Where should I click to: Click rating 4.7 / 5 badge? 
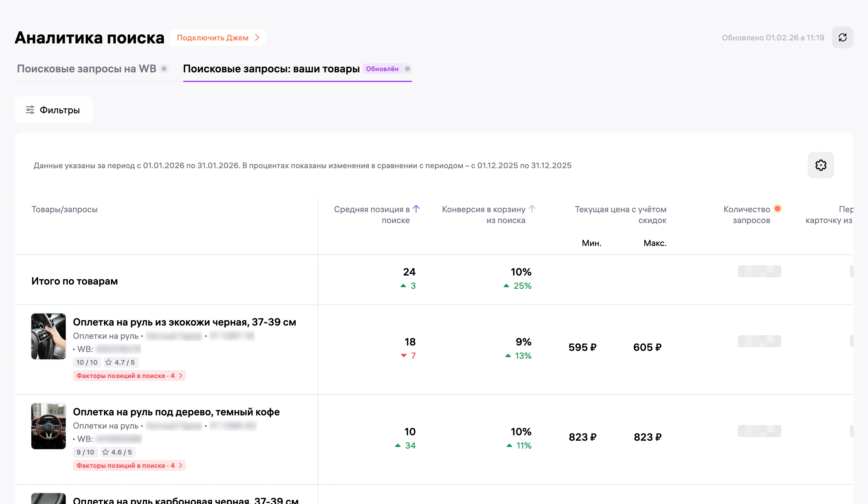121,362
